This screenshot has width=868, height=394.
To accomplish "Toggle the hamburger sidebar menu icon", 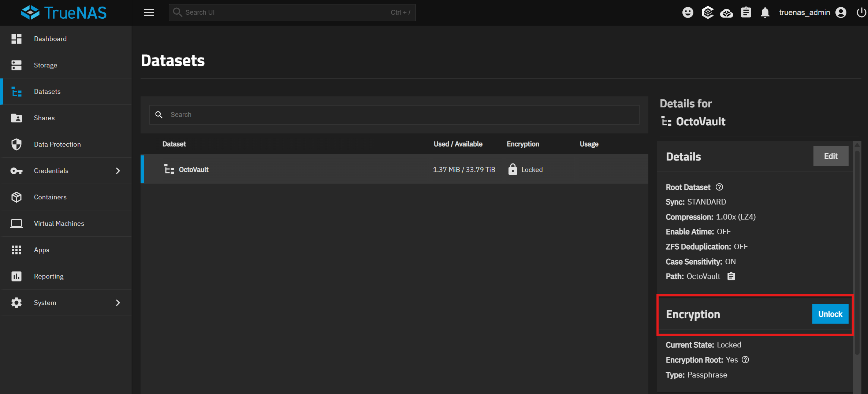I will [x=149, y=12].
